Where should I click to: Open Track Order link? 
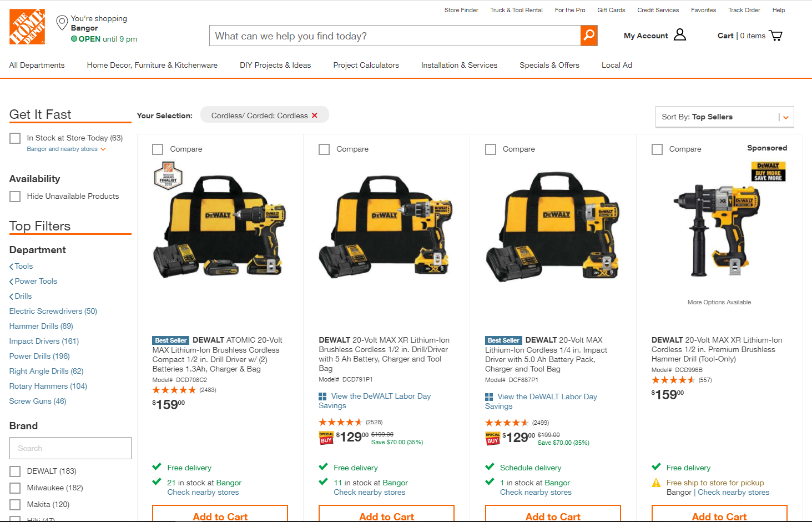(744, 10)
